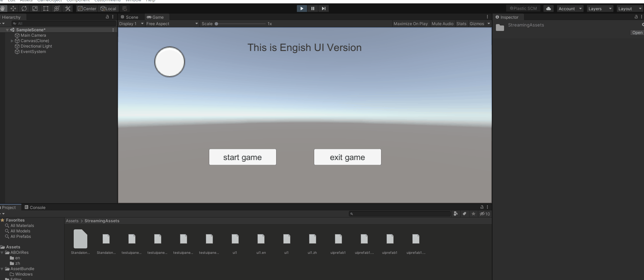This screenshot has width=644, height=280.
Task: Click the Project search field
Action: (x=400, y=214)
